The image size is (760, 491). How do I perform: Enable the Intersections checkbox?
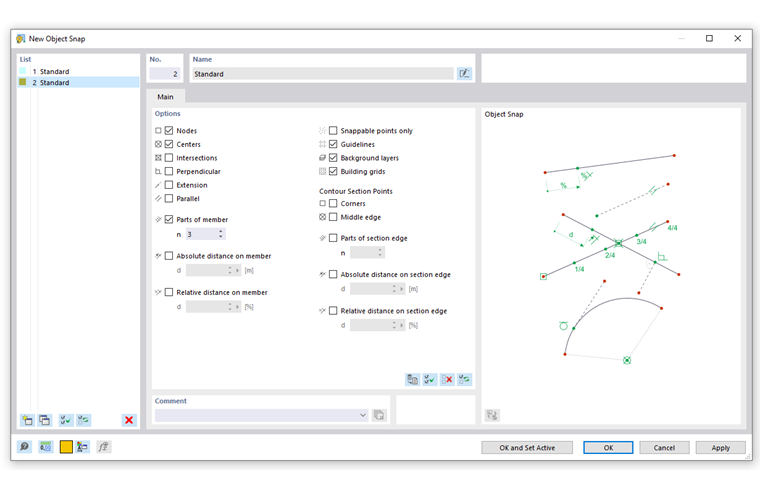coord(169,158)
